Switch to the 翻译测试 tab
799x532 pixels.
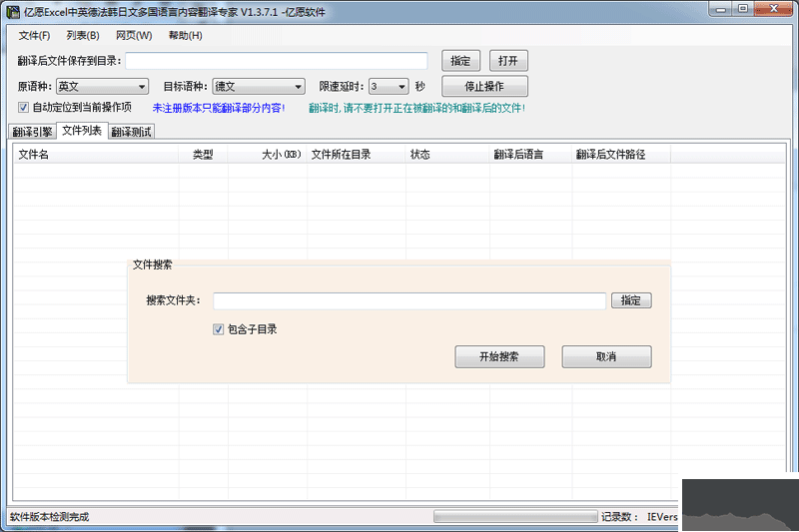click(132, 132)
